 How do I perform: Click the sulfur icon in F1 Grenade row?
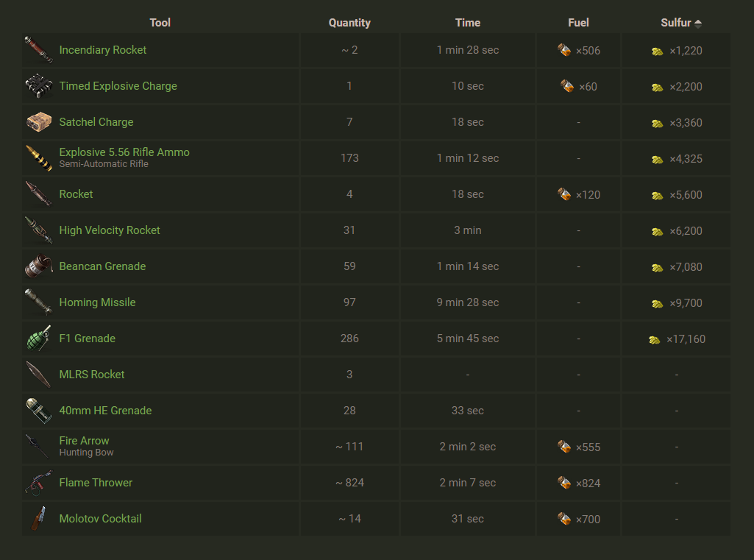pyautogui.click(x=655, y=340)
